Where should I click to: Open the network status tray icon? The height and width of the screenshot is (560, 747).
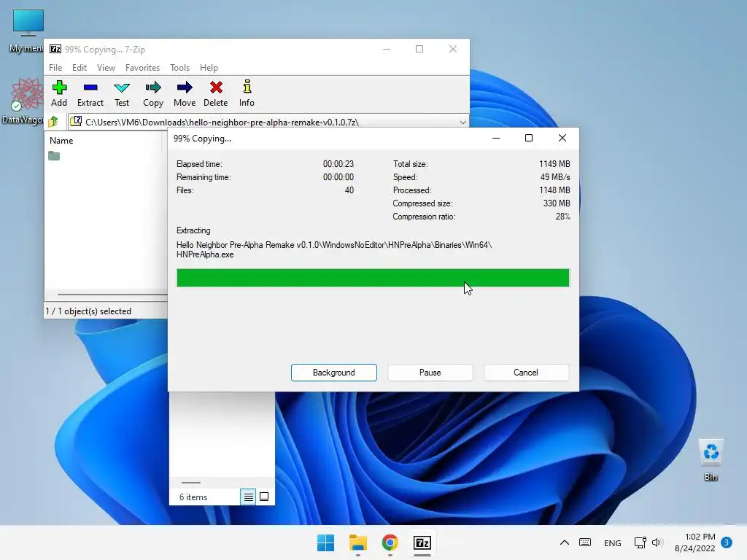(x=640, y=542)
